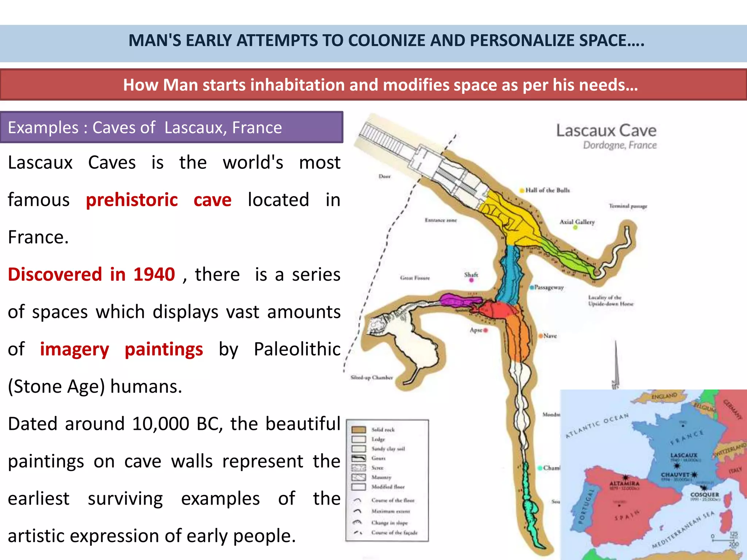747x560 pixels.
Task: Click the Modified floor legend swatch
Action: coord(359,487)
